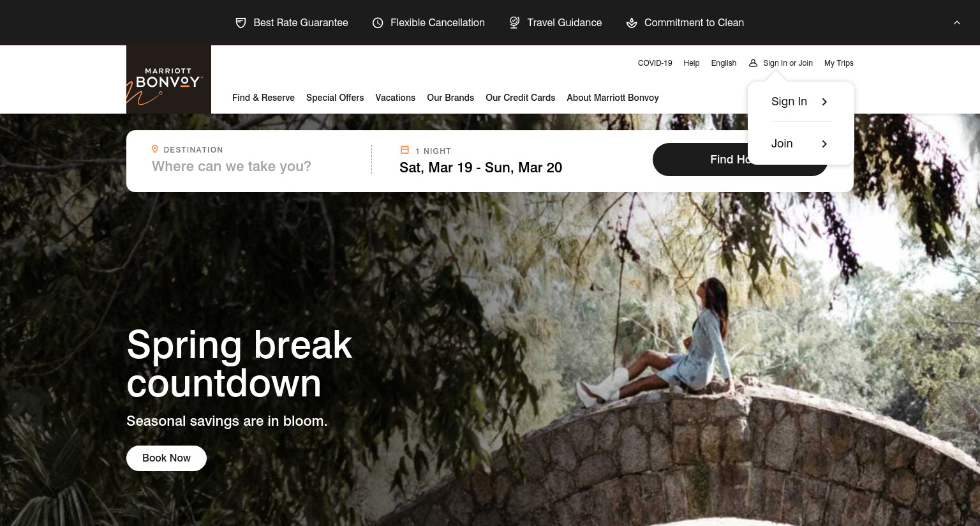This screenshot has width=980, height=526.
Task: Click the Flexible Cancellation clock icon
Action: point(378,23)
